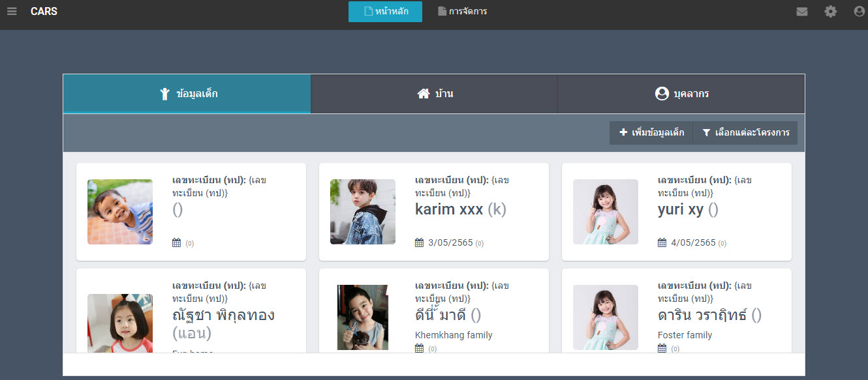868x380 pixels.
Task: Click the เพิ่มข้อมูลเด็ก button
Action: click(651, 133)
